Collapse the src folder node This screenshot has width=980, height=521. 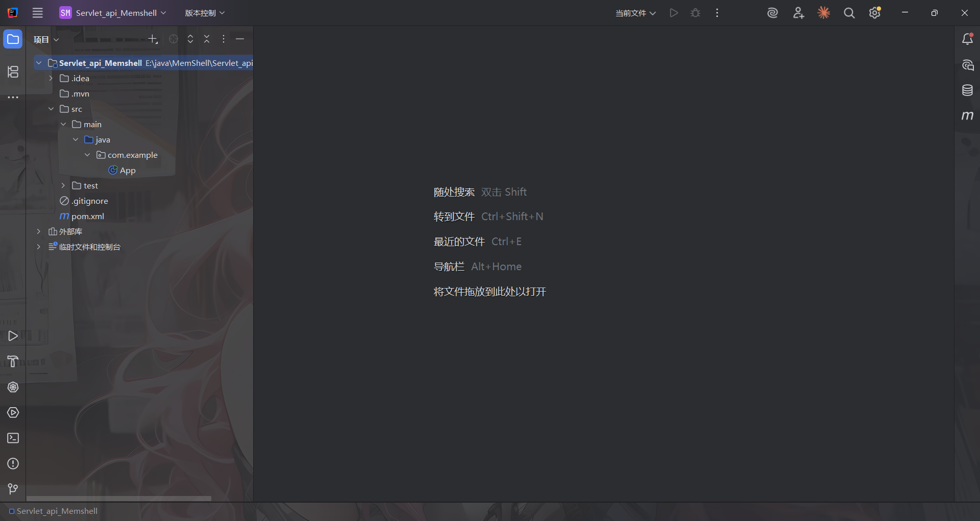click(x=51, y=109)
